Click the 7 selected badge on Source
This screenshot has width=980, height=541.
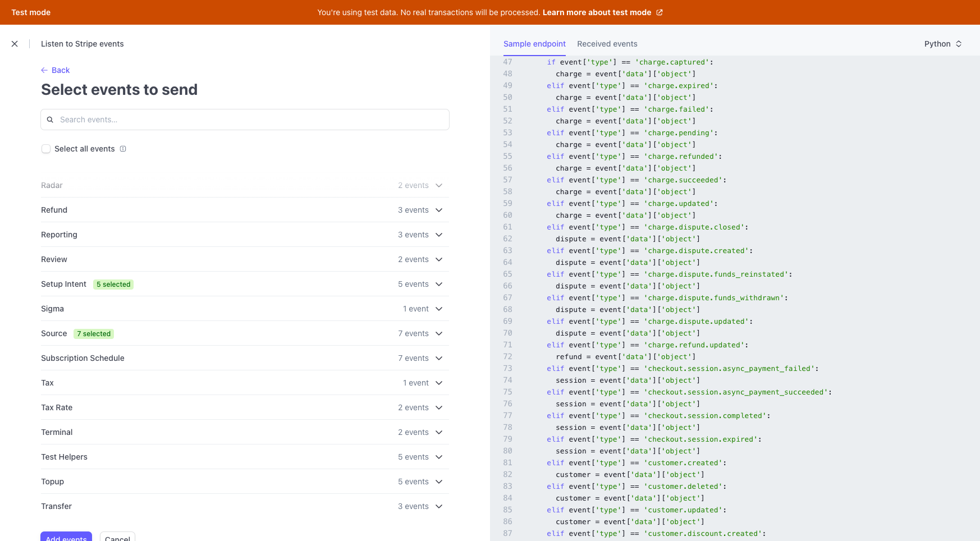tap(94, 334)
